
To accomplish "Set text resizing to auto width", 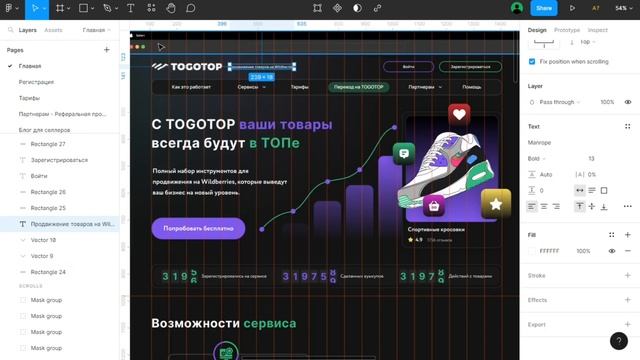I will pos(580,190).
